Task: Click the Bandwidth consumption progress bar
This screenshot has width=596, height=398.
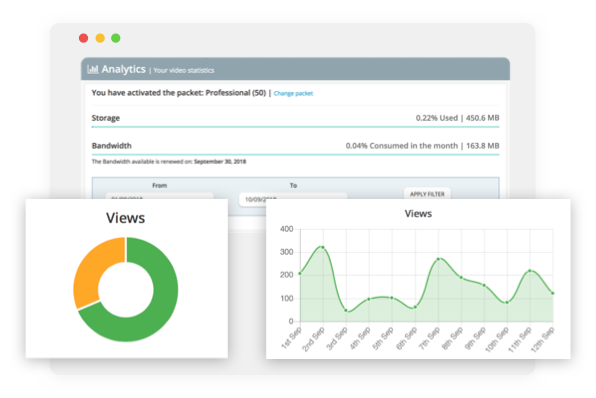Action: (x=295, y=155)
